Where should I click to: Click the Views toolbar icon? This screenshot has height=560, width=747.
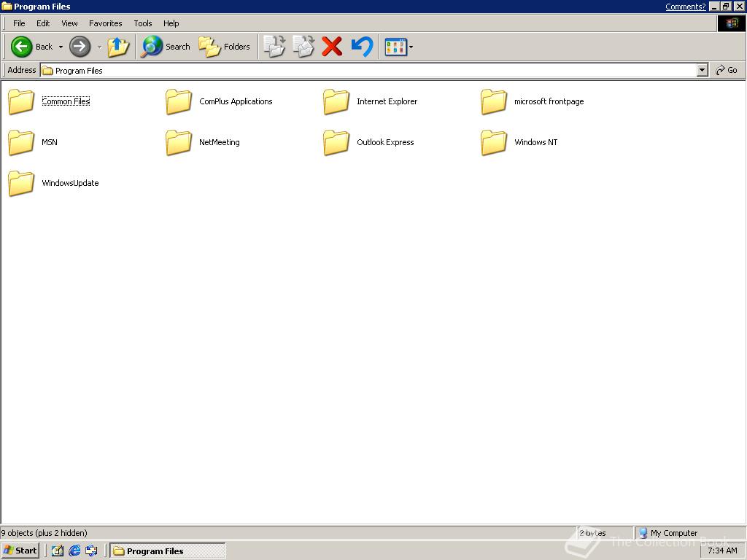coord(396,47)
